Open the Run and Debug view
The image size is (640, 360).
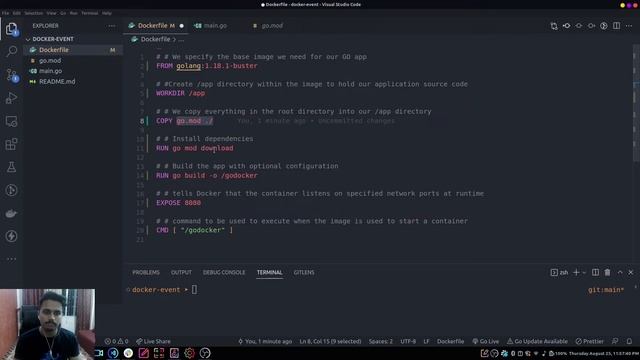click(x=11, y=98)
